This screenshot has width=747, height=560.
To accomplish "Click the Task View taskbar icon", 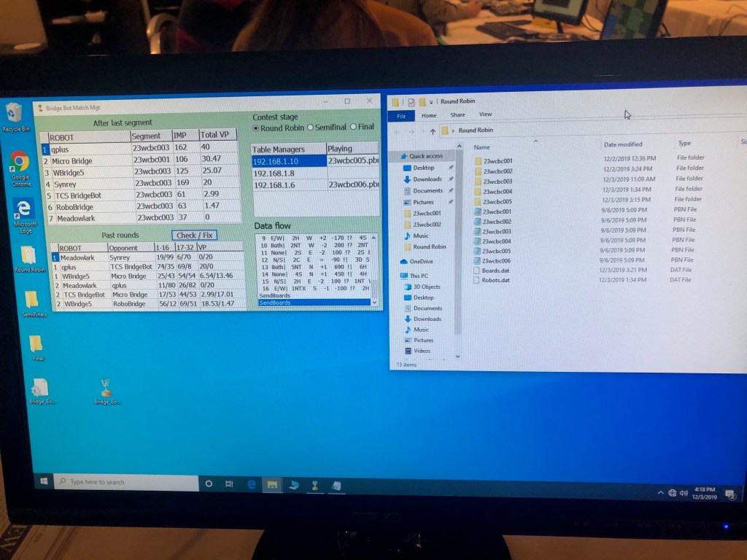I will pos(229,483).
